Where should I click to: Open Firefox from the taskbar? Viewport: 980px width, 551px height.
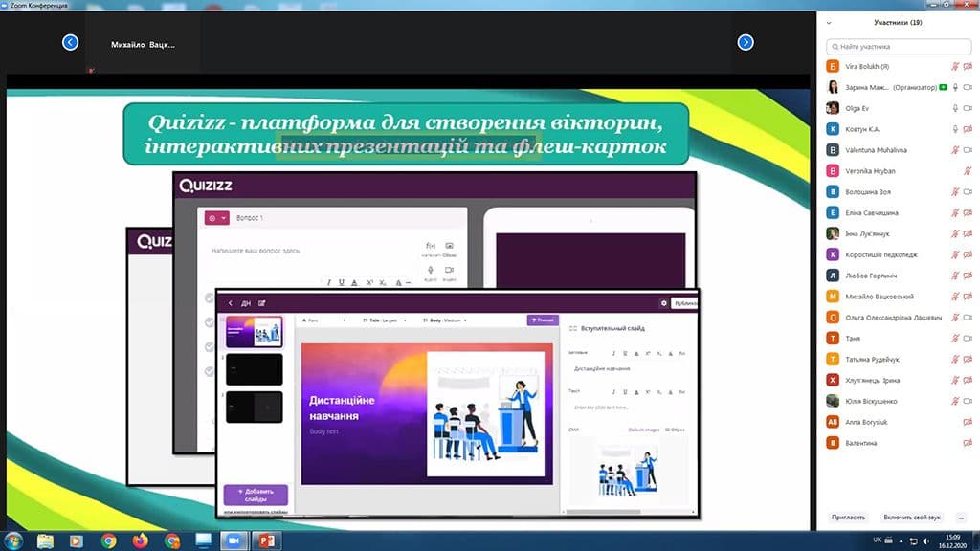pyautogui.click(x=140, y=540)
